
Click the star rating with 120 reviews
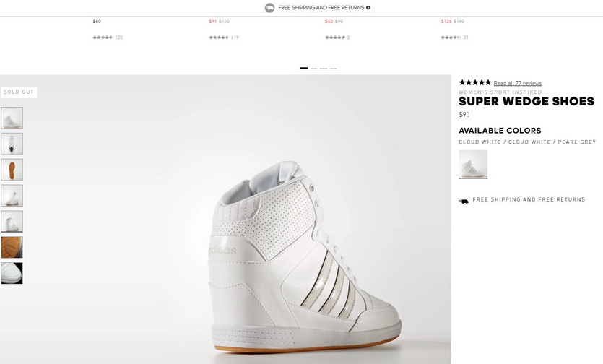point(103,38)
